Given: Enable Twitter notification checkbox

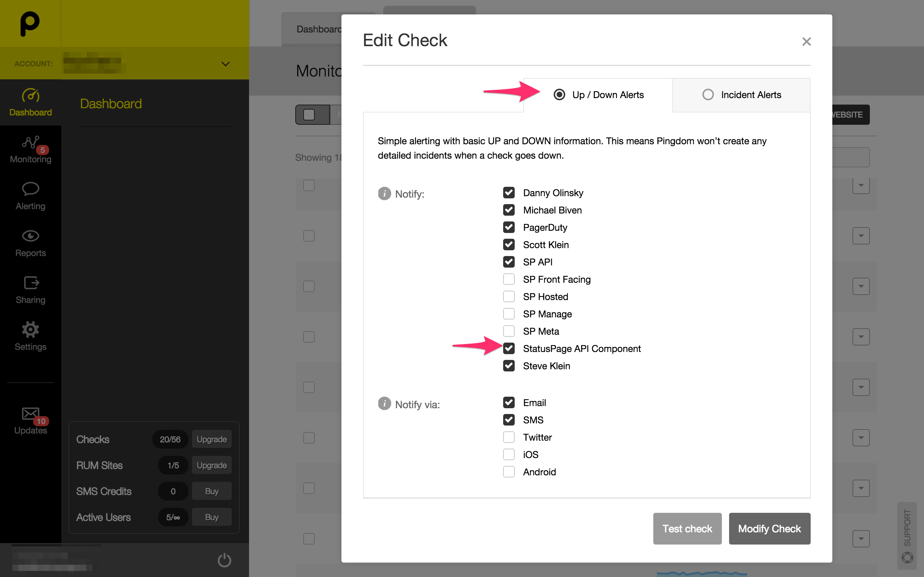Looking at the screenshot, I should (x=509, y=437).
